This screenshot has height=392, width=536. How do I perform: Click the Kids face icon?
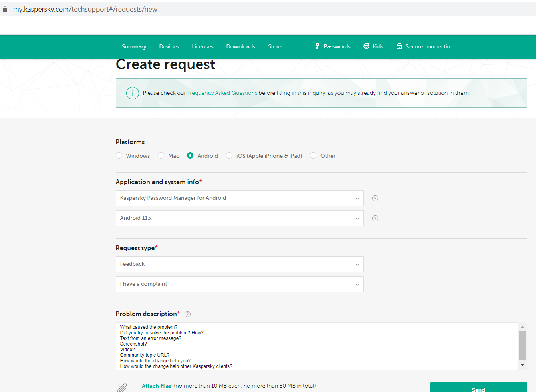366,46
